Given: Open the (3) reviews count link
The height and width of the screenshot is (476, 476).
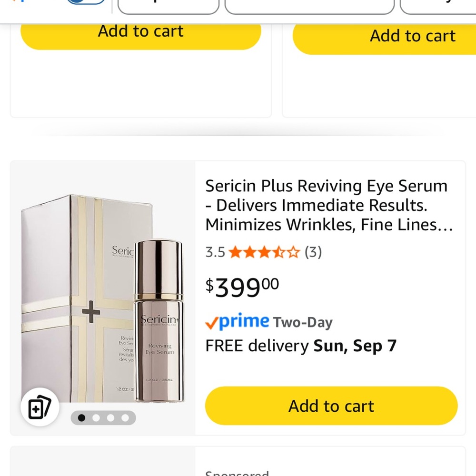Looking at the screenshot, I should (x=314, y=252).
